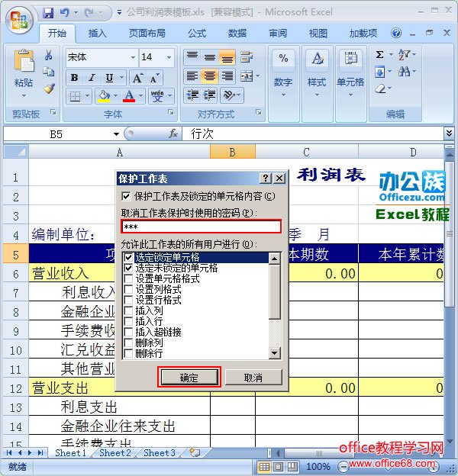Enable 插入列 checkbox
Viewport: 458px width, 476px height.
[128, 310]
